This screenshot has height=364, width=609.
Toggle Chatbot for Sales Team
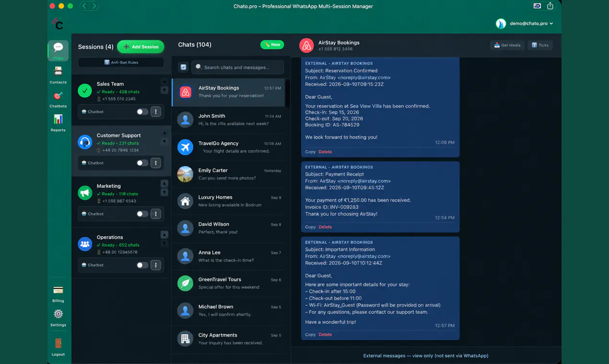[x=142, y=112]
